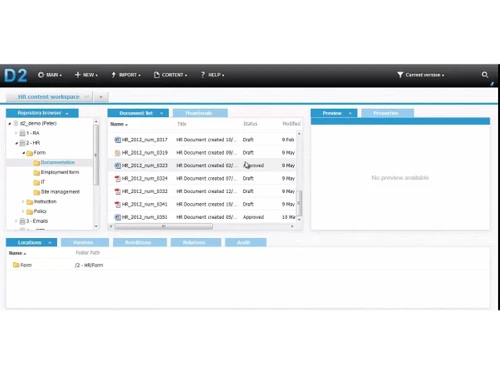This screenshot has height=375, width=500.
Task: Click Word icon of HR_2012_num_0317
Action: [x=117, y=140]
